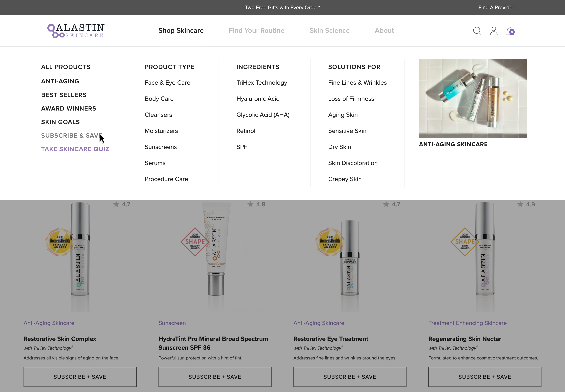Open Skin Goals category
565x392 pixels.
pos(60,122)
